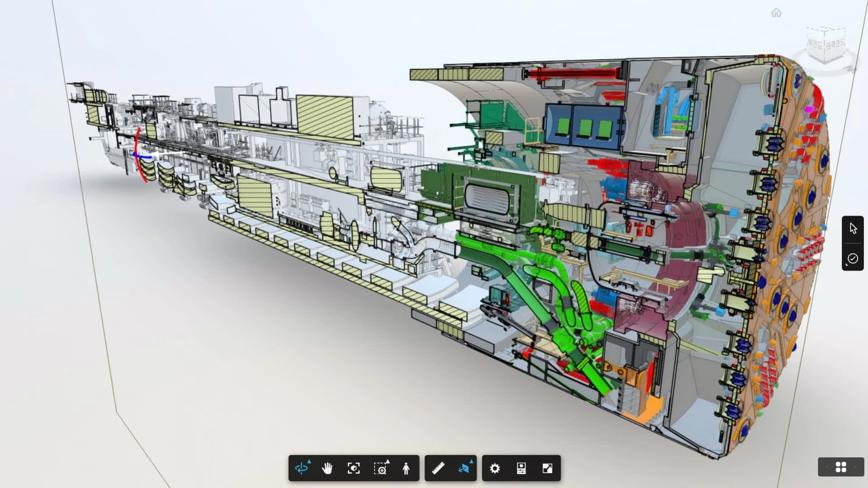Image resolution: width=868 pixels, height=488 pixels.
Task: Activate the Pan hand tool
Action: pos(327,469)
